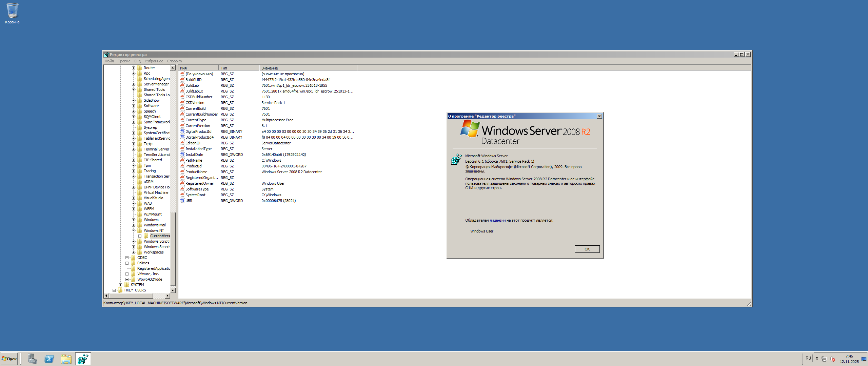Click the ProductName string value icon
The image size is (868, 366).
[x=182, y=172]
